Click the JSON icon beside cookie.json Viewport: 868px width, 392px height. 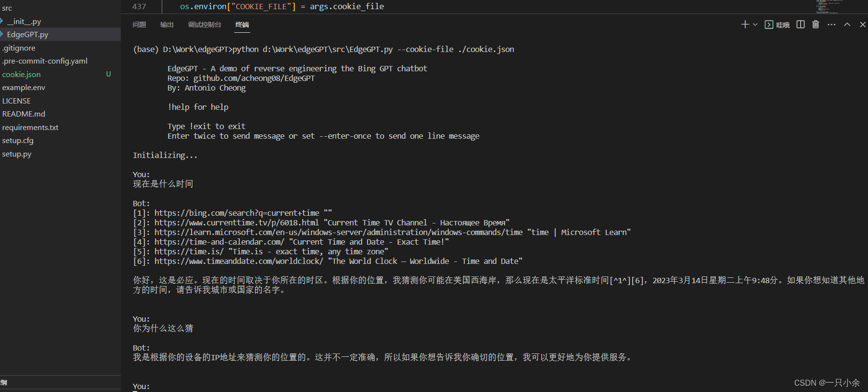[1, 74]
